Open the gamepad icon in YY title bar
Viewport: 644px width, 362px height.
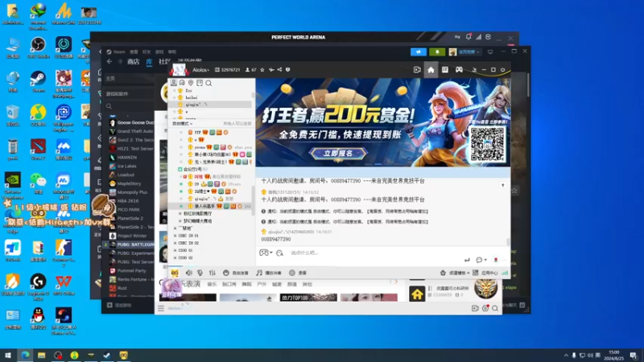tap(459, 70)
